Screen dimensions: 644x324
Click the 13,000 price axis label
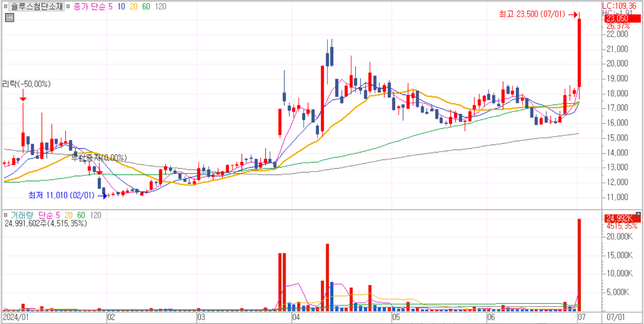pos(618,167)
